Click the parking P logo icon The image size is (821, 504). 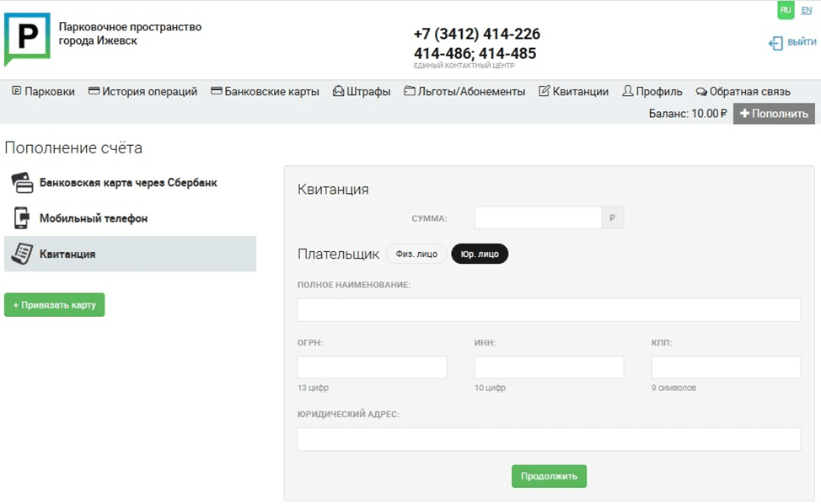27,38
